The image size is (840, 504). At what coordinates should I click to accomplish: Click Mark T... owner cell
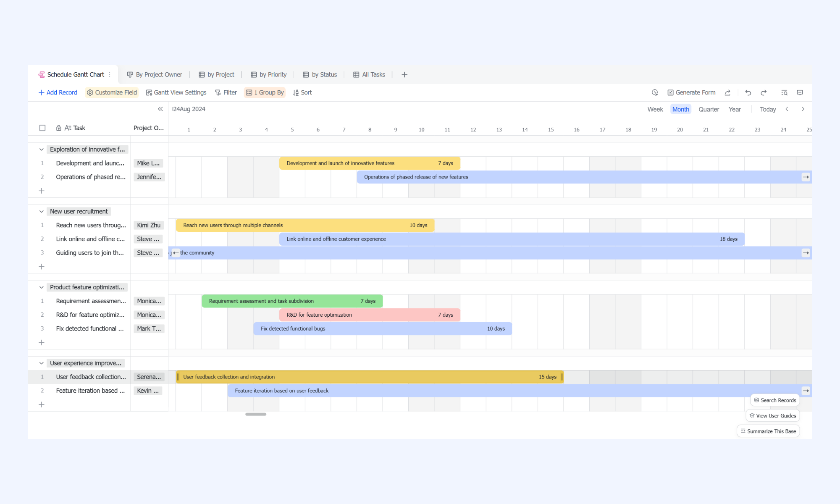pyautogui.click(x=149, y=329)
